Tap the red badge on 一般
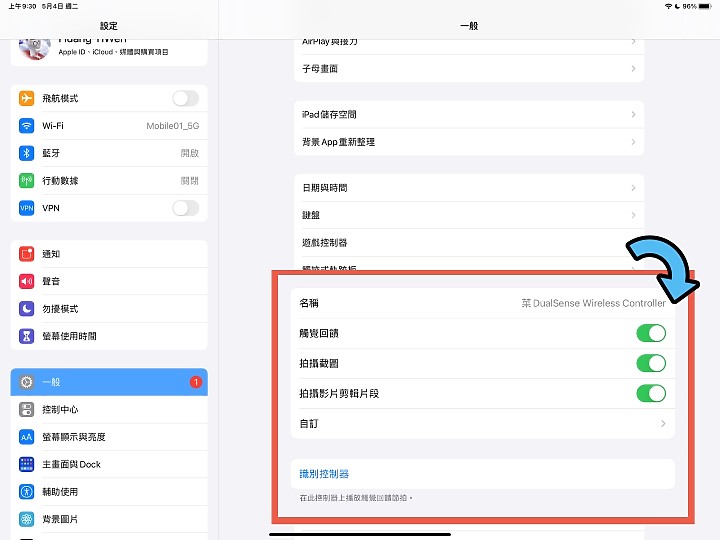The width and height of the screenshot is (720, 540). tap(196, 382)
